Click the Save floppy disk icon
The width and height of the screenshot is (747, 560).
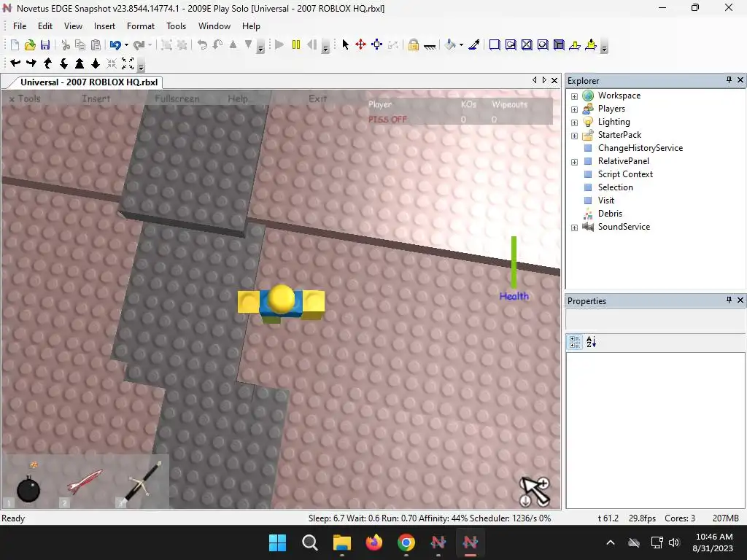(x=45, y=44)
